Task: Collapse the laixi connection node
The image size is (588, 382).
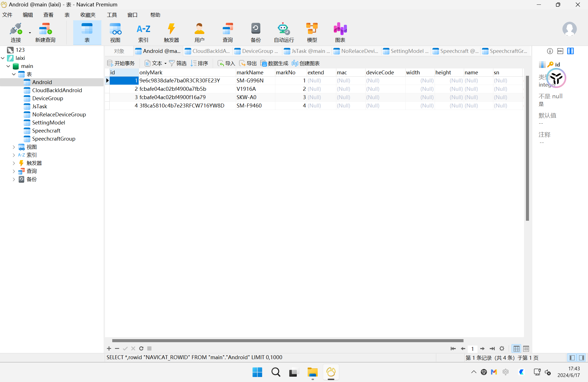Action: (x=3, y=58)
